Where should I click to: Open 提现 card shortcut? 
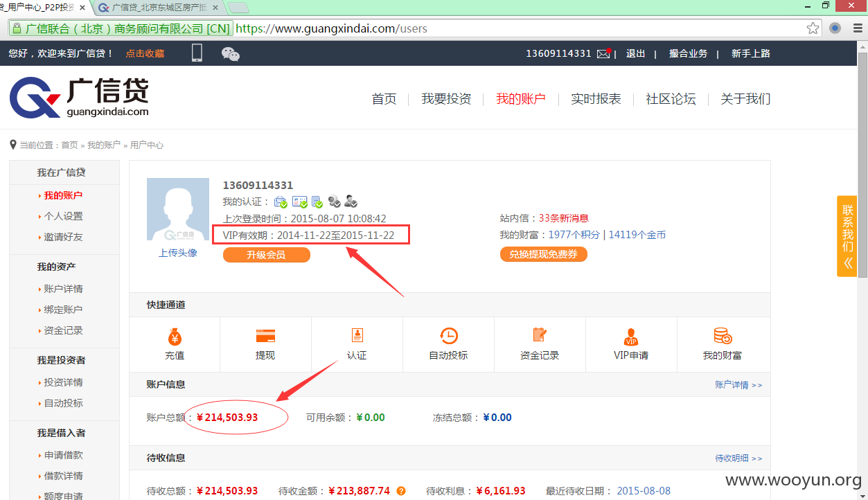(265, 336)
